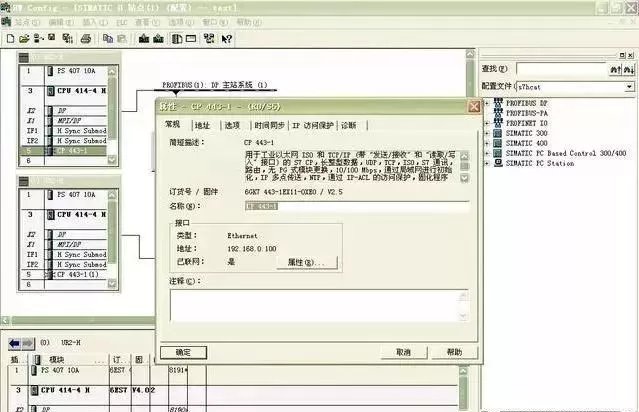Click the Print toolbar icon
Screen dimensions: 639x412
tap(86, 38)
